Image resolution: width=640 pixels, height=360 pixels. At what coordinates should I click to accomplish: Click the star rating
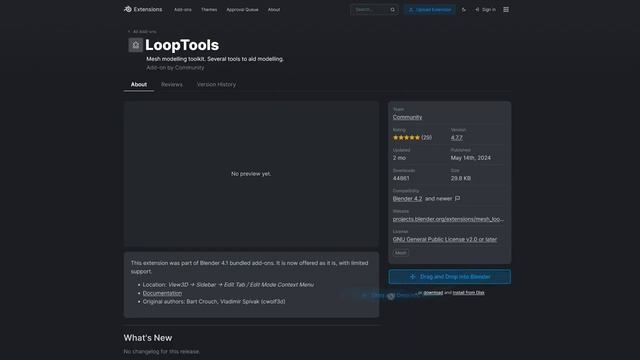tap(406, 138)
